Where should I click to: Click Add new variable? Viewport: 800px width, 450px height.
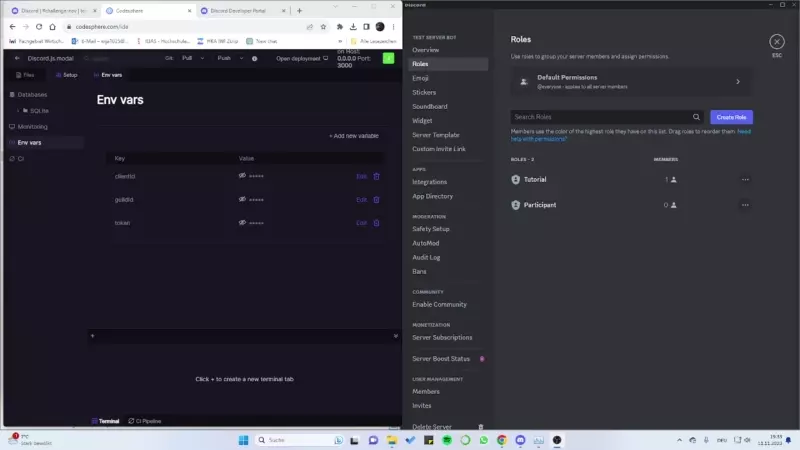(x=354, y=136)
